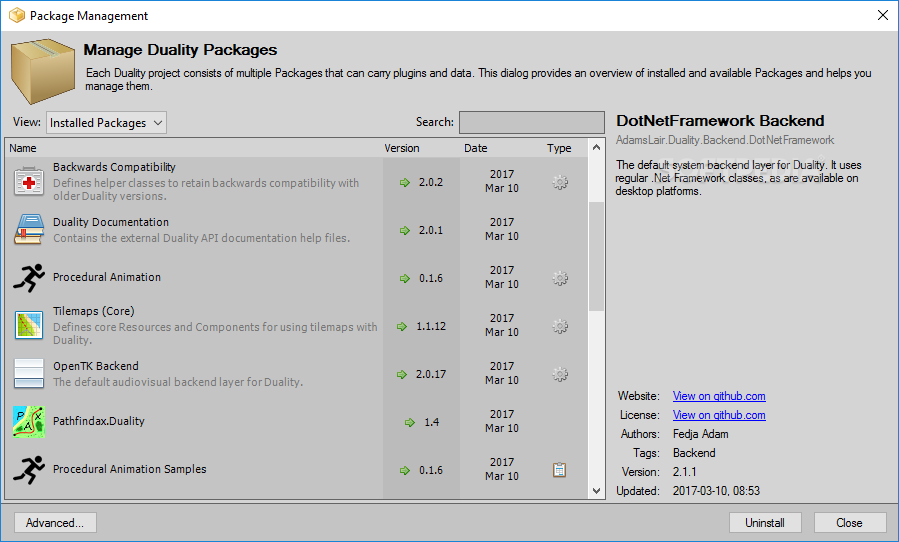Click the AdamsLair.Duality.Backend.DotNetFramework package ID
Image resolution: width=899 pixels, height=542 pixels.
tap(725, 140)
